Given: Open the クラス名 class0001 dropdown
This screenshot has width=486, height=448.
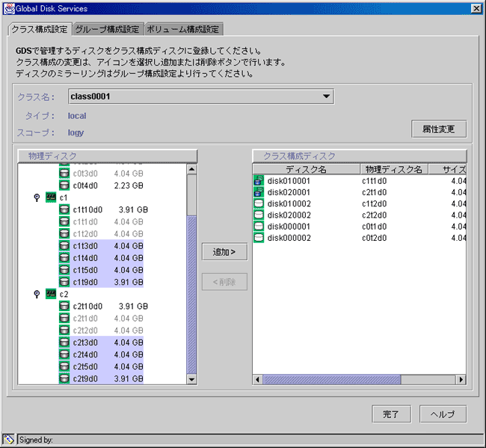Looking at the screenshot, I should pyautogui.click(x=325, y=96).
